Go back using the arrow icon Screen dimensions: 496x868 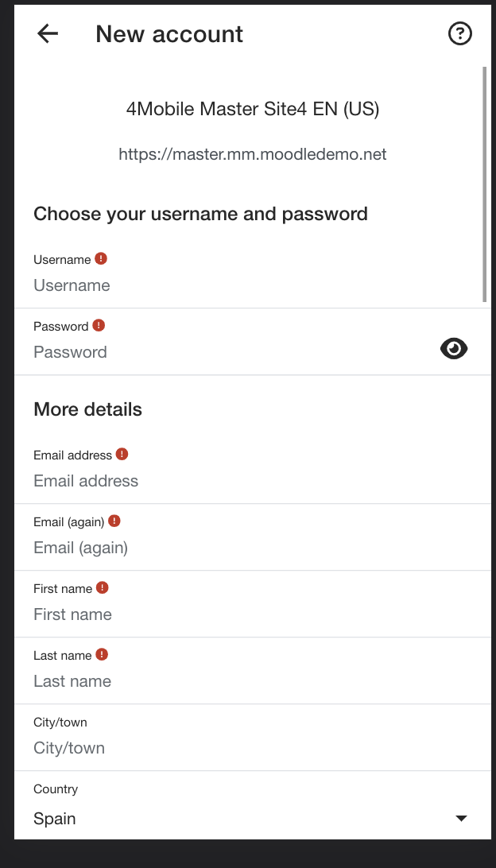48,33
